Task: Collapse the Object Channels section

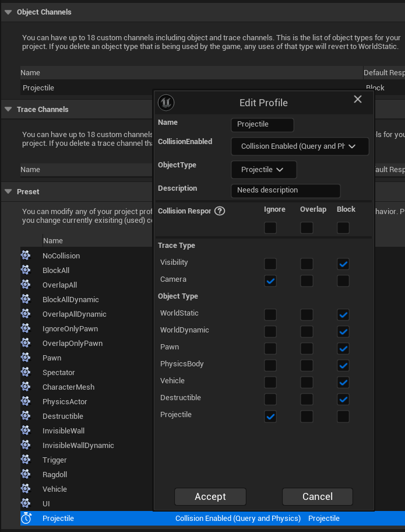Action: tap(8, 12)
